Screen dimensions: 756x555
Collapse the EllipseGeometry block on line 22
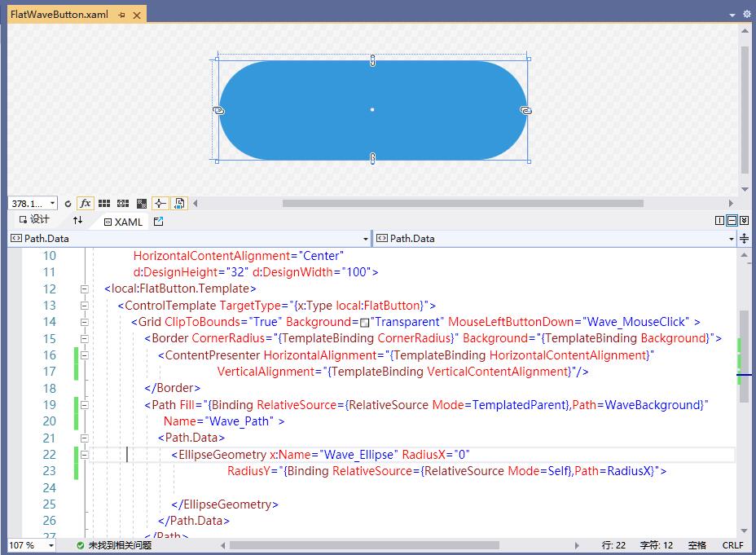(85, 455)
